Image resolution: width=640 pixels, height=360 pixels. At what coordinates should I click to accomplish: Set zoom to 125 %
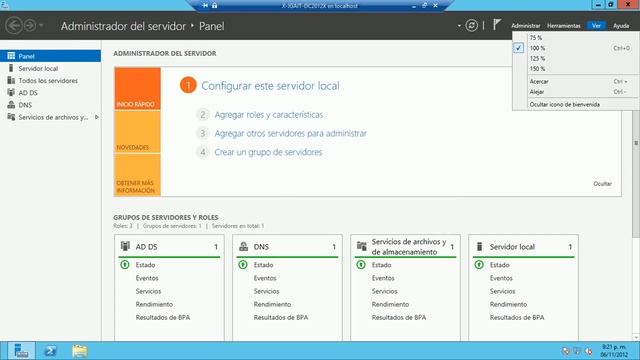pos(537,58)
